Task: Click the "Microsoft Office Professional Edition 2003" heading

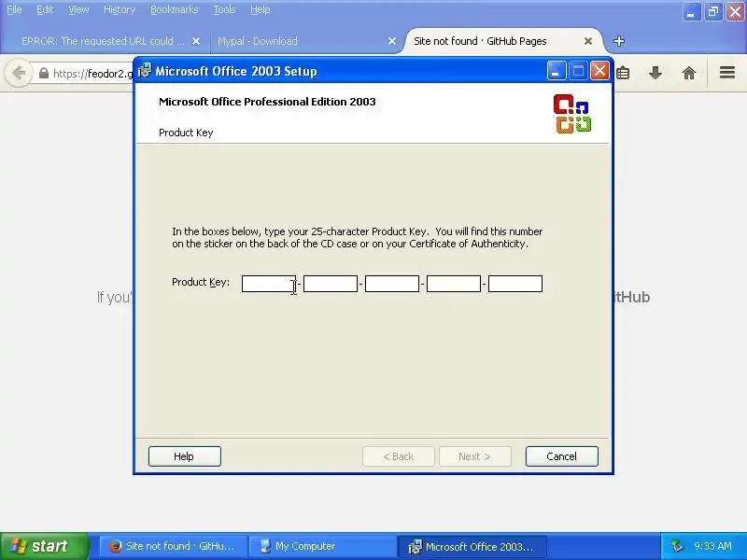Action: (x=267, y=102)
